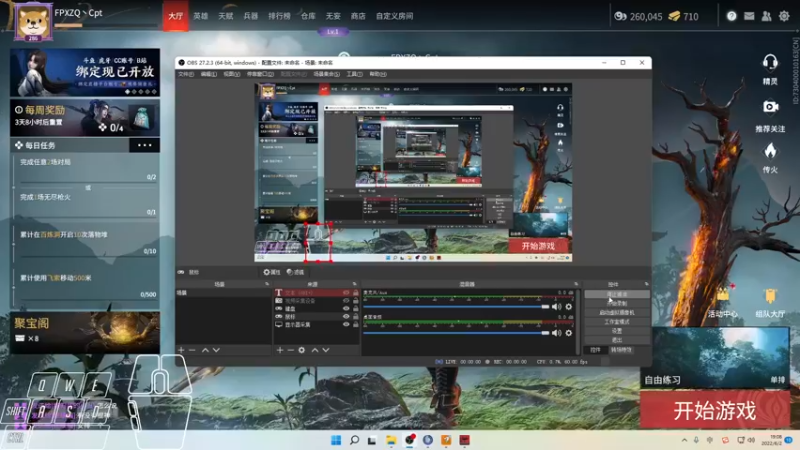Toggle 工作室模式 in OBS controls
Viewport: 800px width, 450px height.
617,322
